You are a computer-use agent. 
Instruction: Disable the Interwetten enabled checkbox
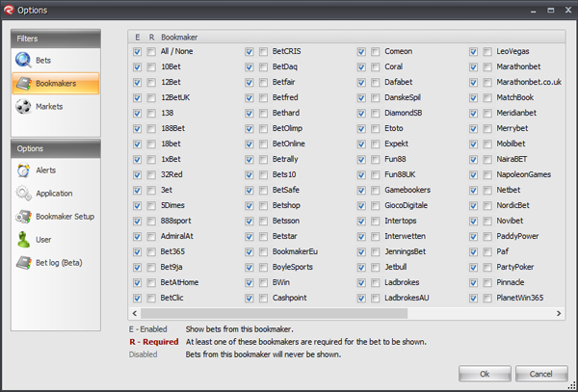click(x=361, y=237)
